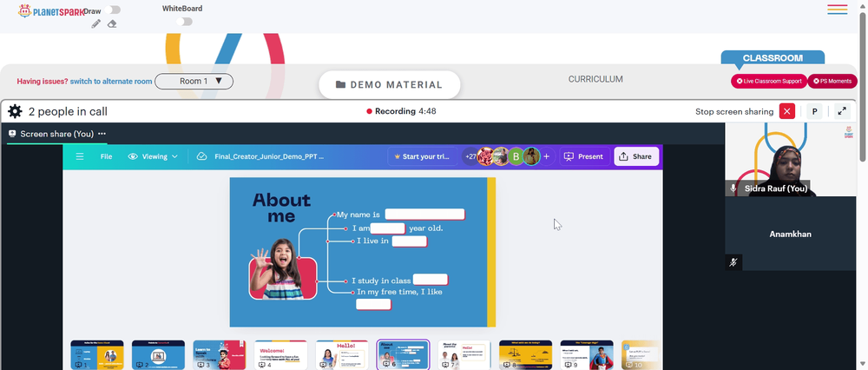
Task: Select slide 3 thumbnail
Action: point(220,355)
